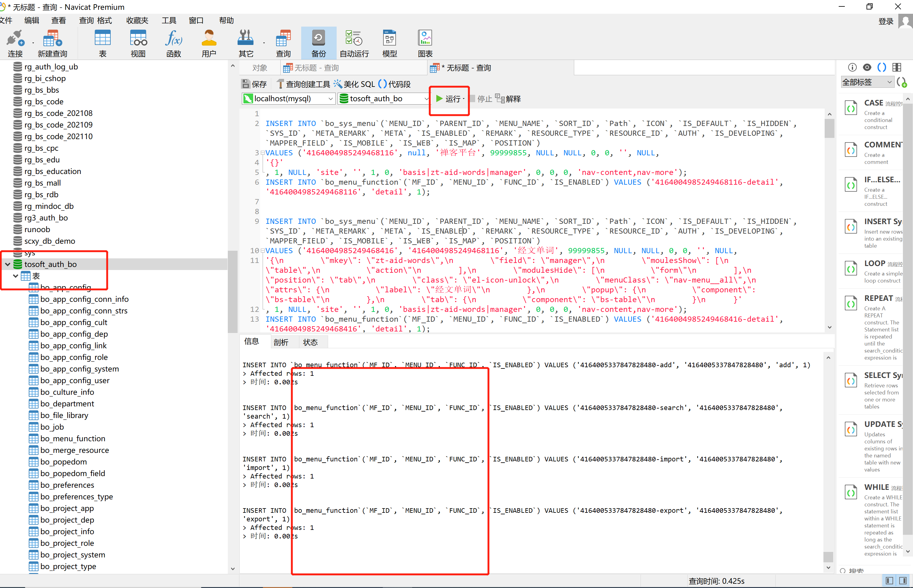
Task: Open the 表 tables view
Action: point(103,43)
